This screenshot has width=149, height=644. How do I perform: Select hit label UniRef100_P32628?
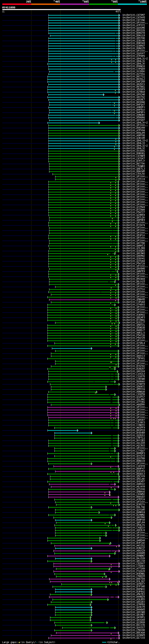pyautogui.click(x=133, y=571)
